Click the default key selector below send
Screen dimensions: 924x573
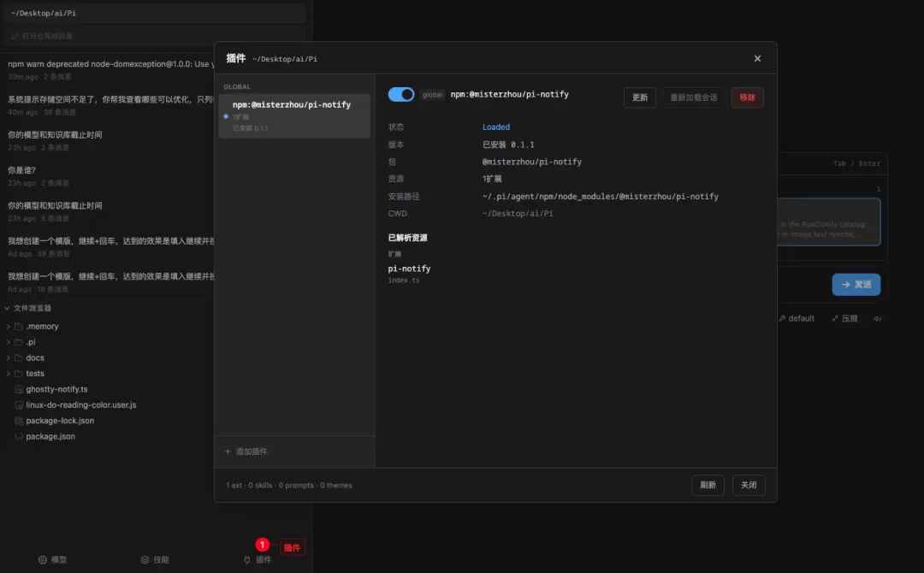[797, 319]
